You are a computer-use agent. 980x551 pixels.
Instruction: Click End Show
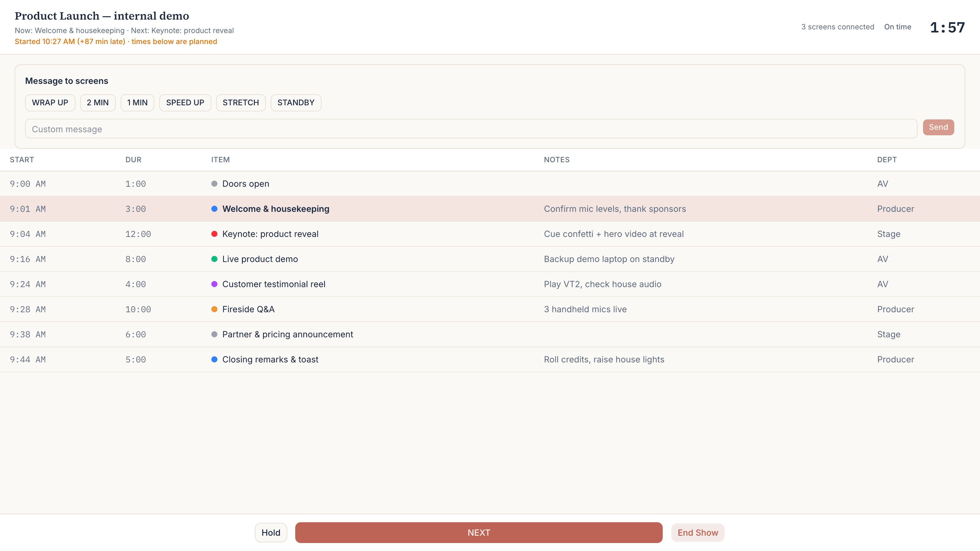tap(698, 532)
